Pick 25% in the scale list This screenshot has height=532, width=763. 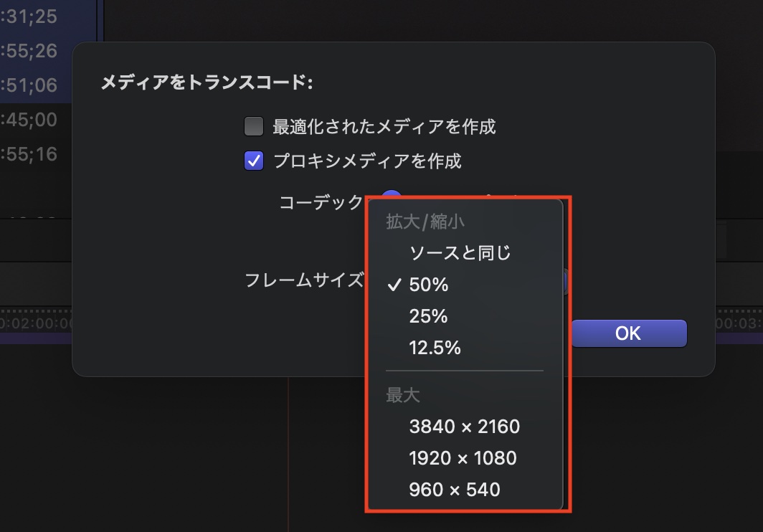429,316
